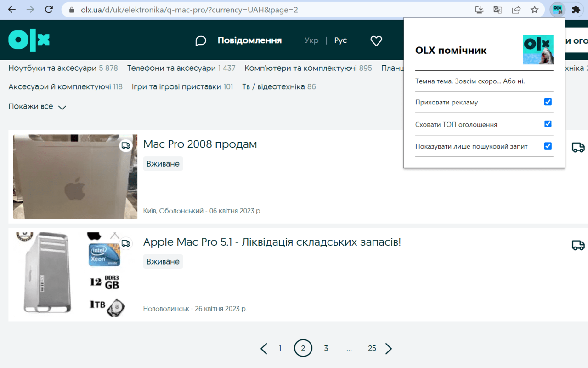Go to next page with right chevron

tap(389, 349)
